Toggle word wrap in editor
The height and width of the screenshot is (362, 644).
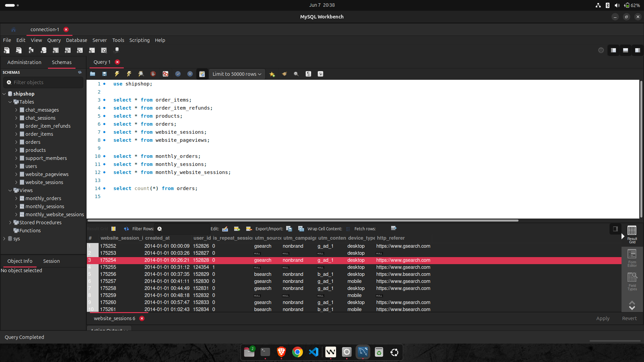pyautogui.click(x=320, y=74)
